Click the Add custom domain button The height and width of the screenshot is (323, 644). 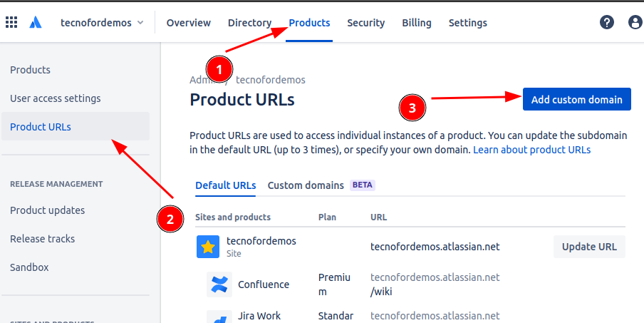point(577,100)
